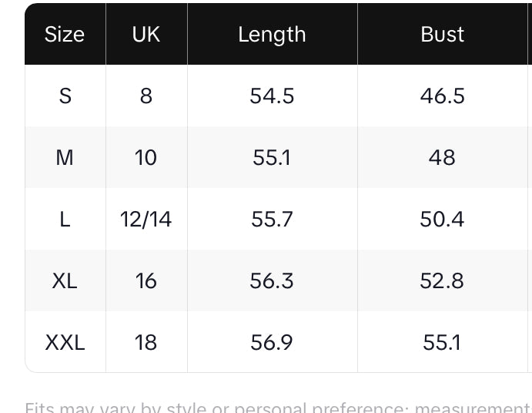Click UK size 8 cell

click(x=146, y=96)
